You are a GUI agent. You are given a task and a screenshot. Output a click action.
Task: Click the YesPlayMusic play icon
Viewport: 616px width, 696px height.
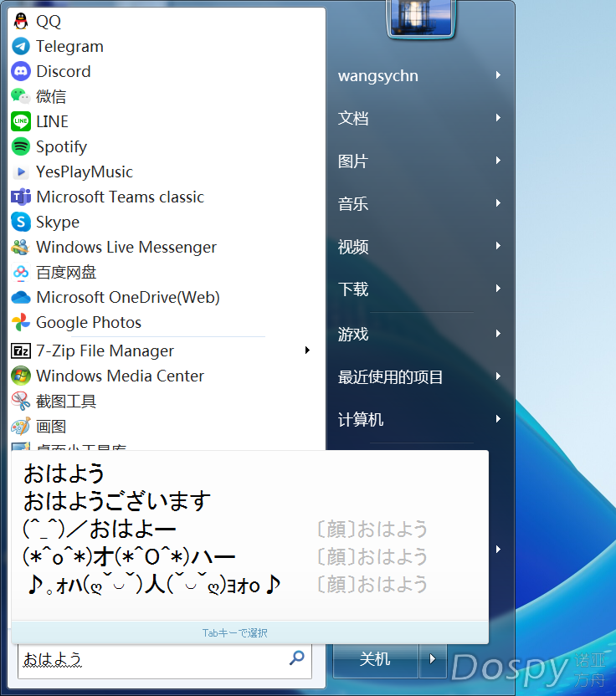pos(21,171)
